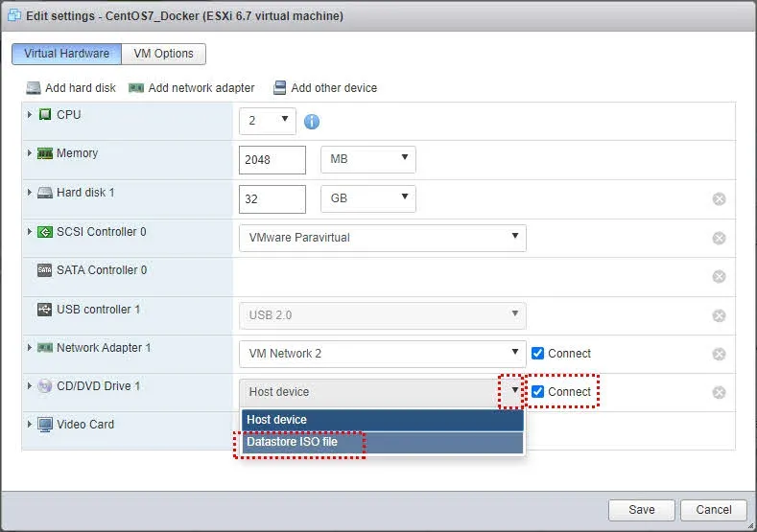Screen dimensions: 757x532
Task: Click Add hard disk toolbar item
Action: 71,88
